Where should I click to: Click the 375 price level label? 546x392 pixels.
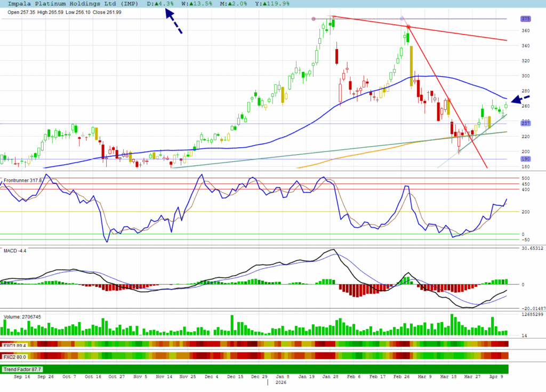click(526, 19)
